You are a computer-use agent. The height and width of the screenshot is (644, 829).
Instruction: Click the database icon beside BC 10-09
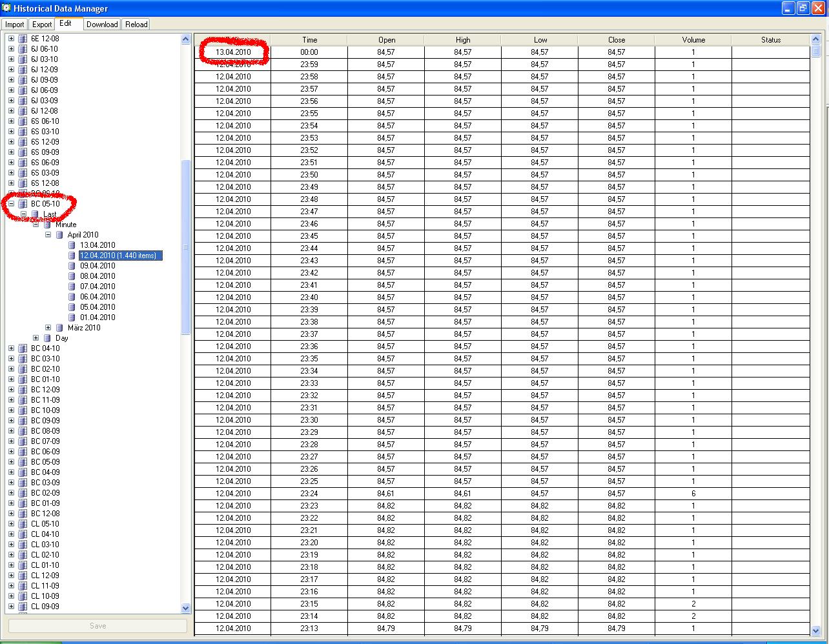(x=23, y=410)
